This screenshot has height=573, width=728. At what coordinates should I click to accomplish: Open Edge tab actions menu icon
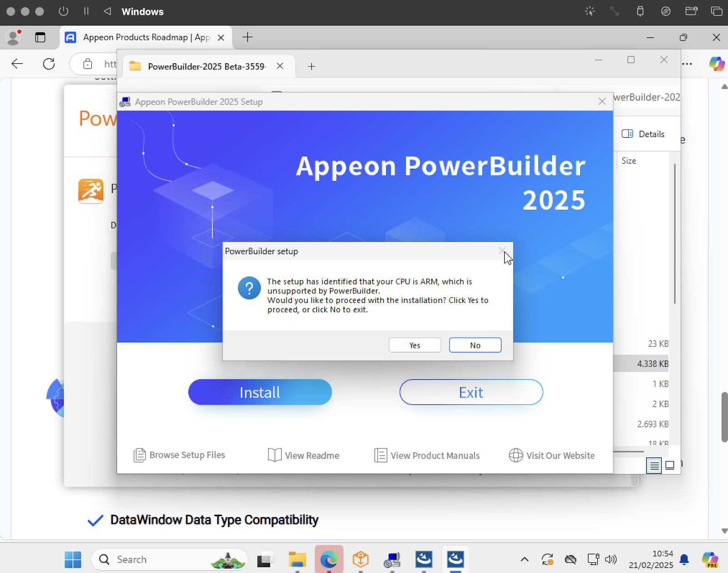(x=40, y=37)
